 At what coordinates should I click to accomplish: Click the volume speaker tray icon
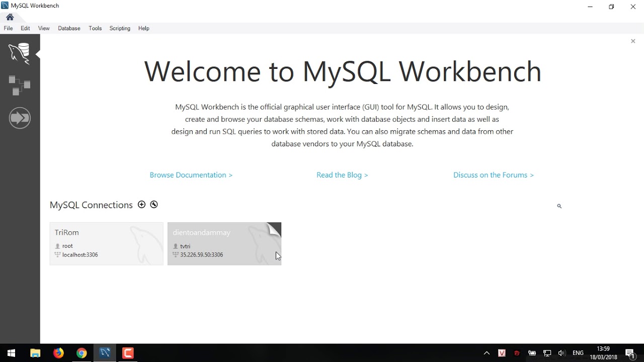point(562,353)
